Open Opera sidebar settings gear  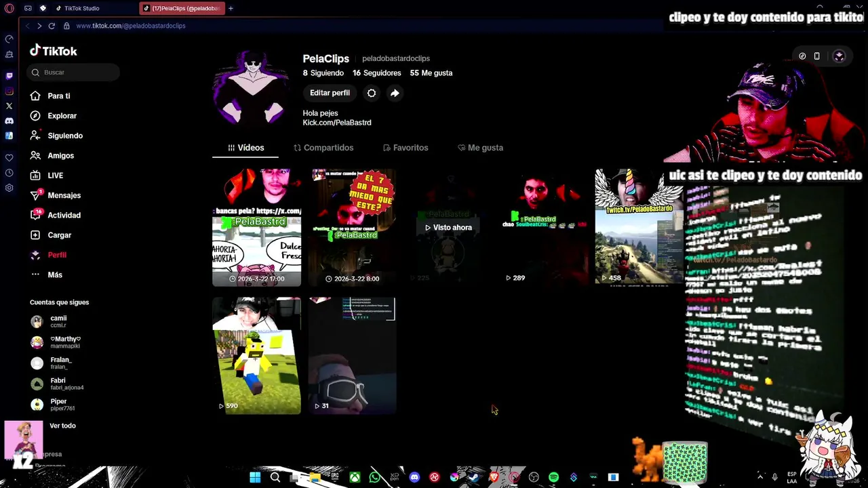coord(9,188)
